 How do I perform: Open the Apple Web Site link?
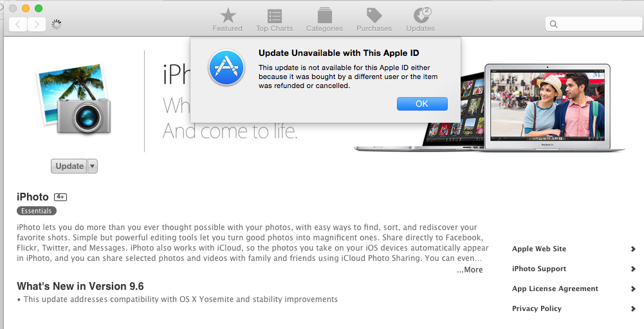point(539,249)
